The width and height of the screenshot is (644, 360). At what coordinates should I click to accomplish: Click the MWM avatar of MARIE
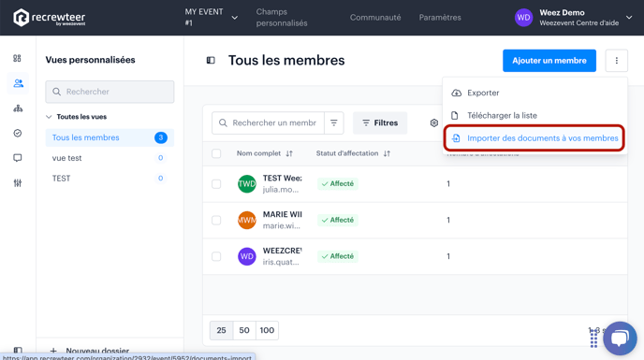click(x=247, y=220)
